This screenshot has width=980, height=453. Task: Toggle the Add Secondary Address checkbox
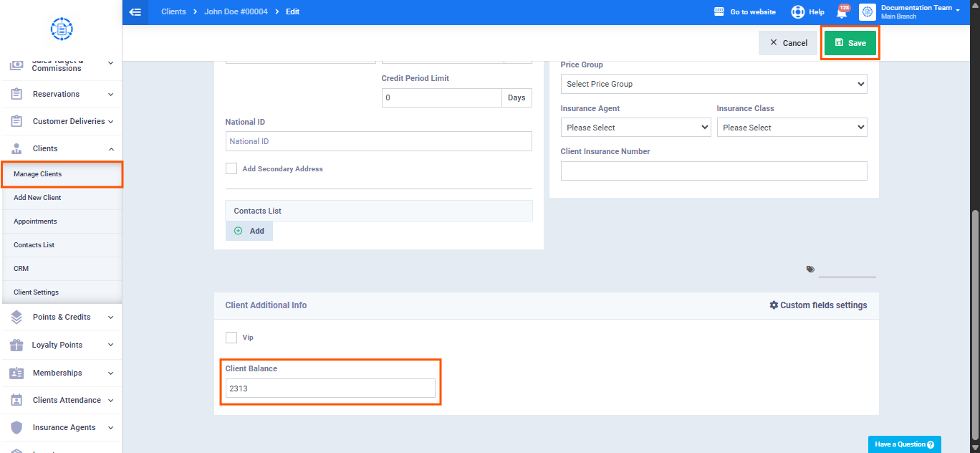pyautogui.click(x=231, y=168)
